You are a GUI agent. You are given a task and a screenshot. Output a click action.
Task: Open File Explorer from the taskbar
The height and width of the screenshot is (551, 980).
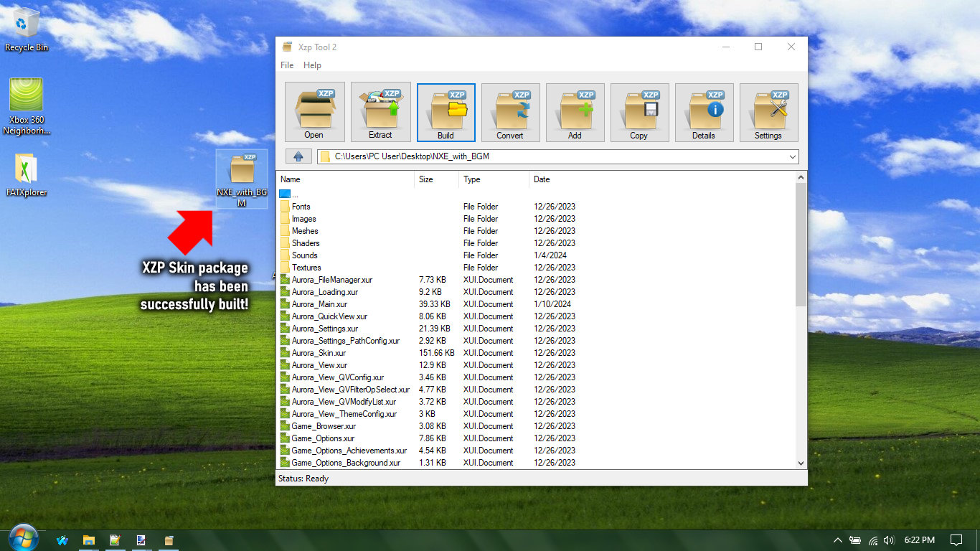pyautogui.click(x=88, y=540)
